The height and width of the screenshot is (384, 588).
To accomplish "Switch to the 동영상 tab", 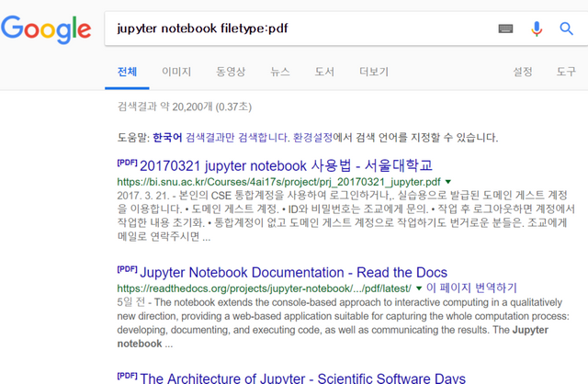I will [x=231, y=72].
